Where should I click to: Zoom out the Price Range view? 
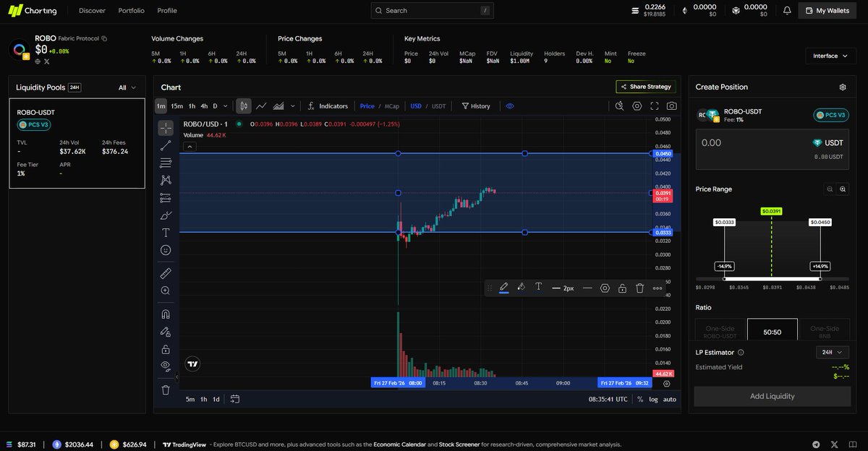coord(830,189)
